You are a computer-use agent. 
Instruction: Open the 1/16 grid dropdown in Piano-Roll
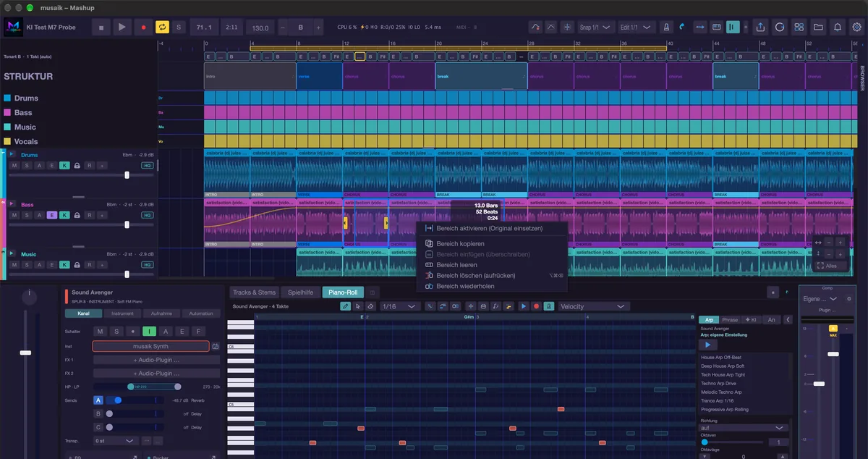[x=399, y=306]
